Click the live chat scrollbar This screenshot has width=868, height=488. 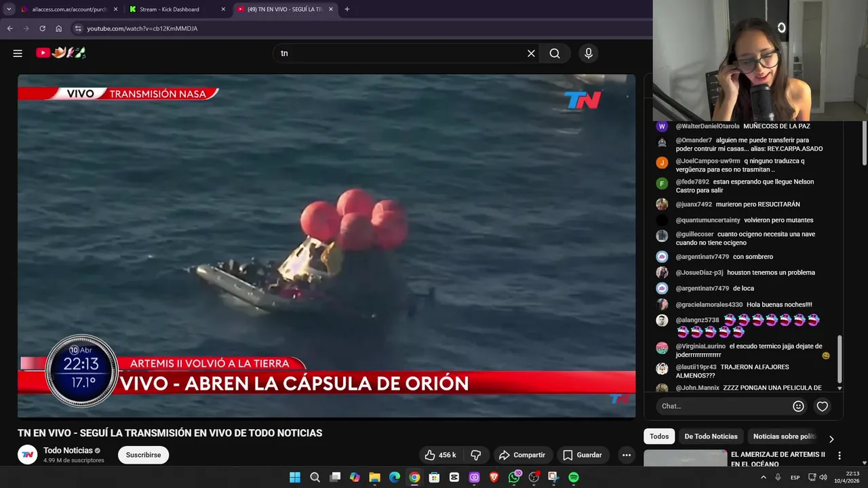point(840,359)
